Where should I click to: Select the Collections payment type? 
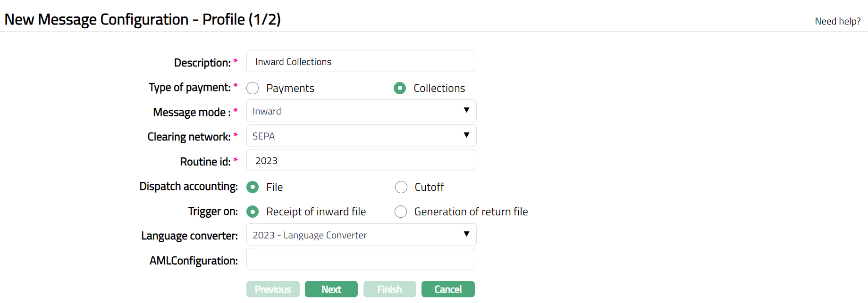400,89
